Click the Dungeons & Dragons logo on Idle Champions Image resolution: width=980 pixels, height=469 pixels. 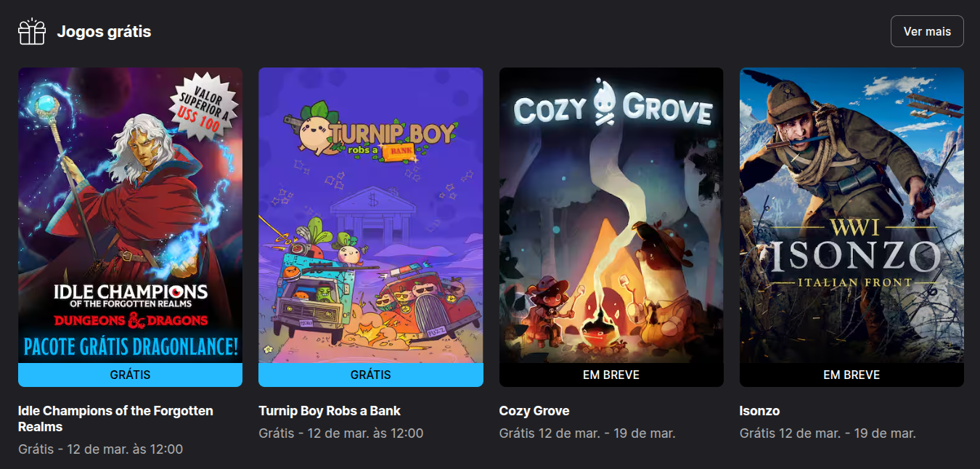pyautogui.click(x=131, y=319)
